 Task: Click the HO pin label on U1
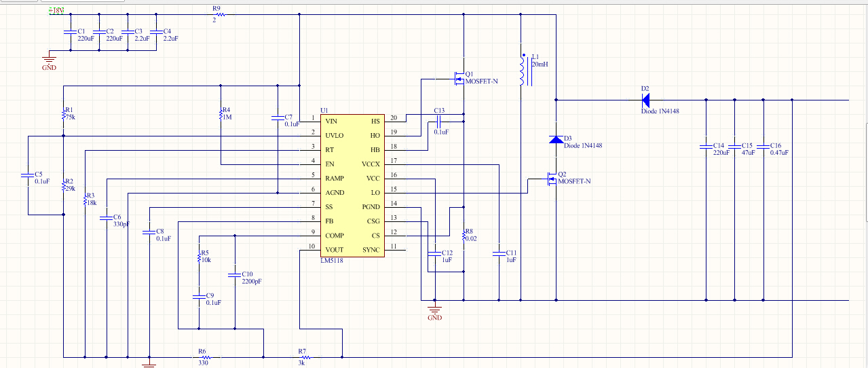(375, 136)
